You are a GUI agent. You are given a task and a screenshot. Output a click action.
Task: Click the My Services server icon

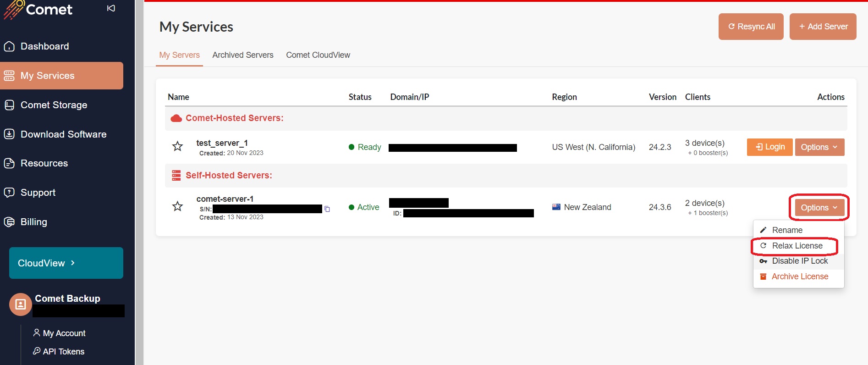pyautogui.click(x=9, y=76)
